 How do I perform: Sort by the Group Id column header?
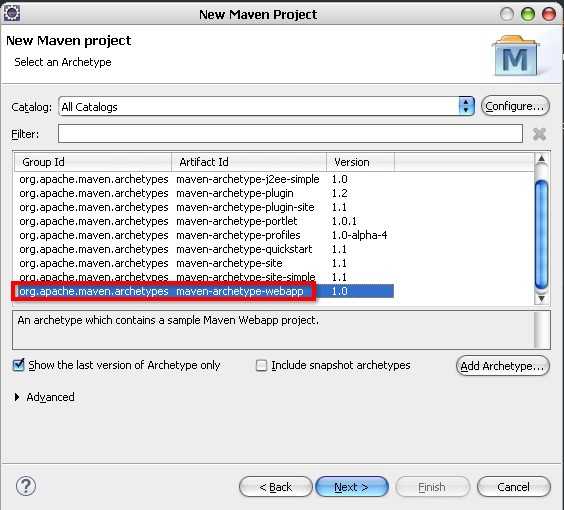tap(93, 162)
